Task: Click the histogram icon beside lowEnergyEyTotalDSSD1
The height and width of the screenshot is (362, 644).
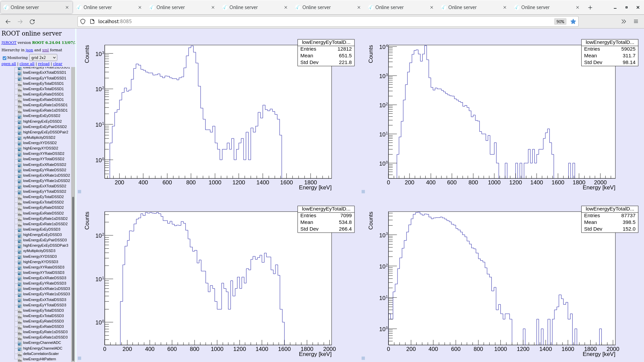Action: click(19, 83)
